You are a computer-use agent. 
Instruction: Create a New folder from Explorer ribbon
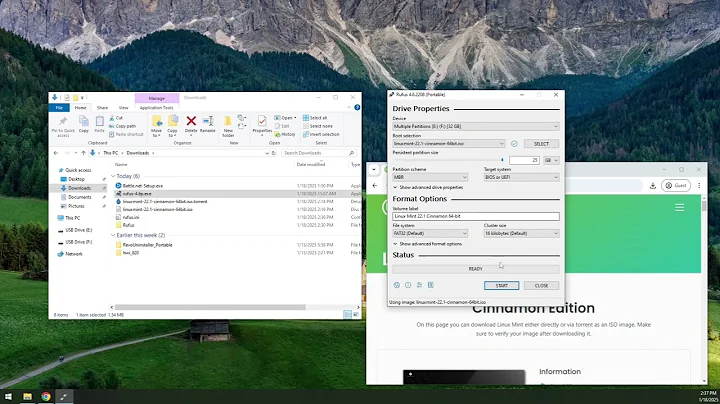(x=228, y=126)
